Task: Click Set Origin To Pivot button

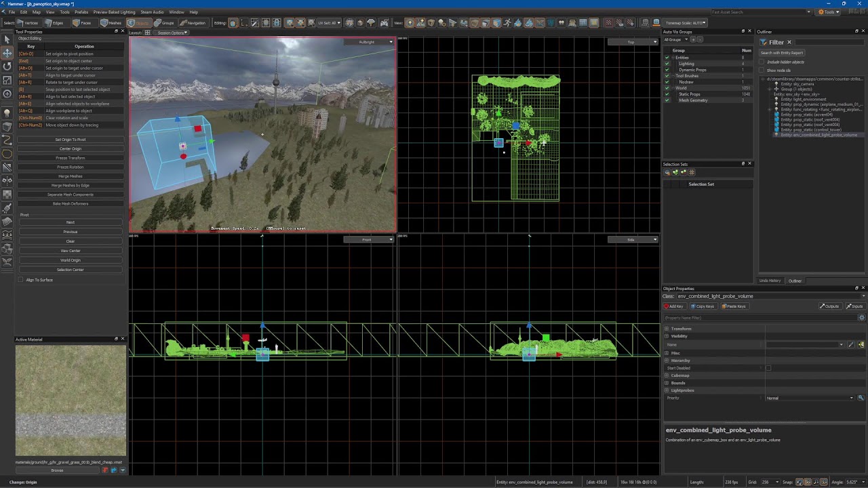Action: tap(71, 140)
